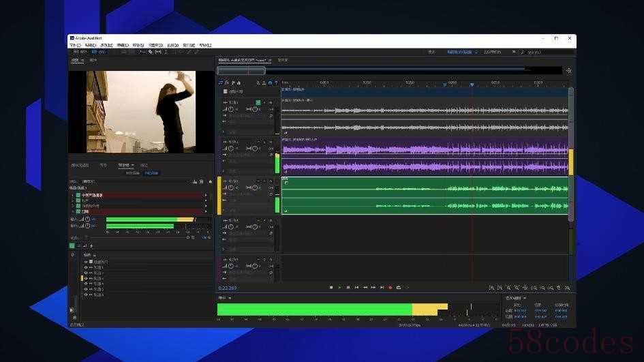Click the Stop button in transport controls

(331, 288)
